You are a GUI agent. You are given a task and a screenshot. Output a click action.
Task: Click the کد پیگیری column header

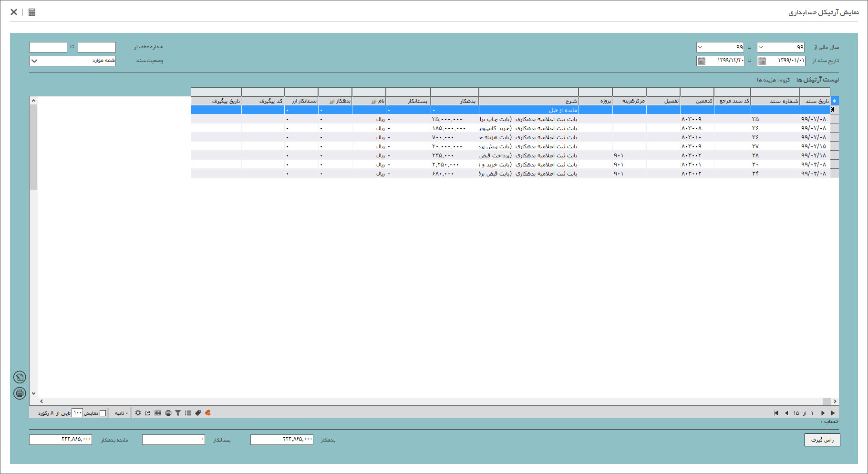click(x=263, y=101)
